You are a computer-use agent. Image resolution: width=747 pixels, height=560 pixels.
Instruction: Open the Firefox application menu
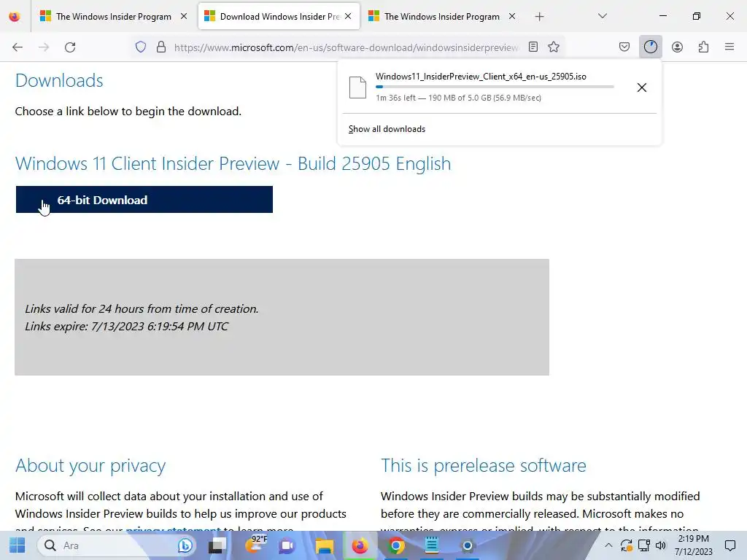pyautogui.click(x=729, y=47)
